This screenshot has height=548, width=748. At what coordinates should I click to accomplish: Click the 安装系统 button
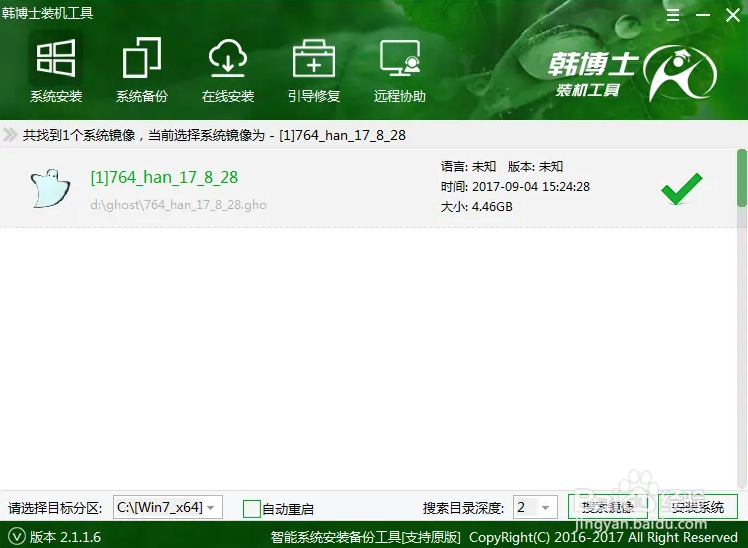coord(697,507)
